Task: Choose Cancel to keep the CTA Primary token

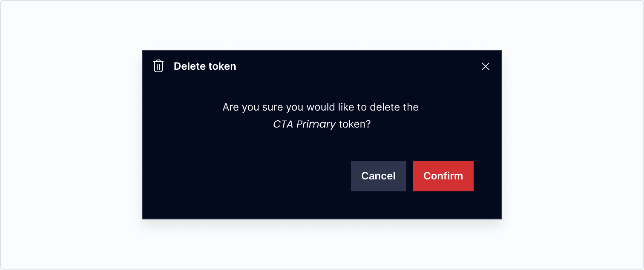Action: pyautogui.click(x=379, y=176)
